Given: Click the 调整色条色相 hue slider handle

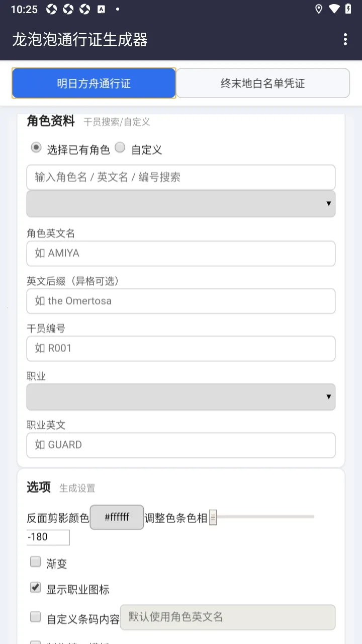Looking at the screenshot, I should click(x=213, y=517).
